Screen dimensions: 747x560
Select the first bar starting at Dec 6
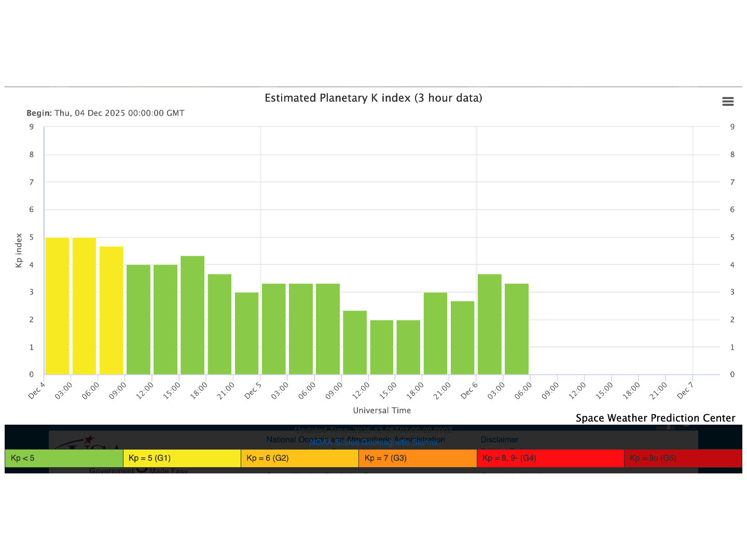pos(489,324)
